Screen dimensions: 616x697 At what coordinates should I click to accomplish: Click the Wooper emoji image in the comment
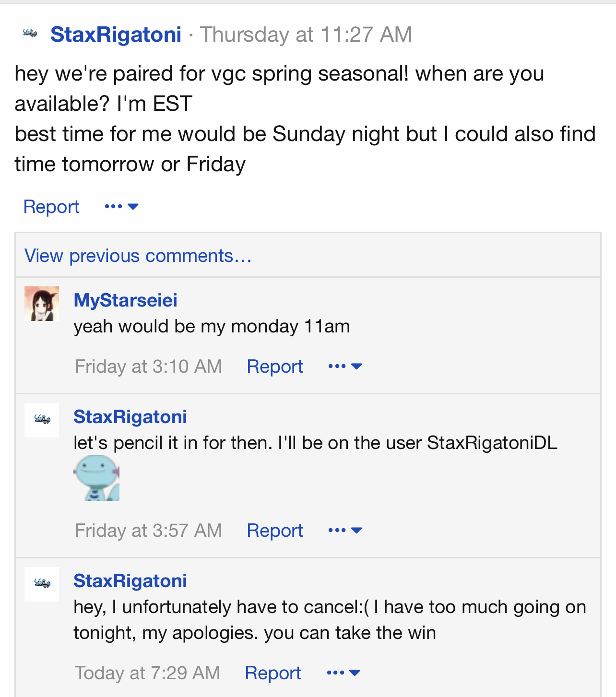click(x=97, y=478)
